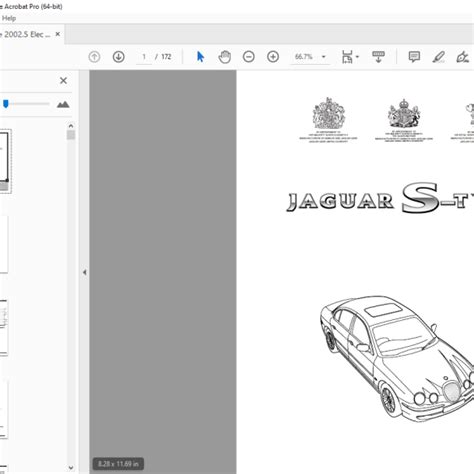The height and width of the screenshot is (474, 474).
Task: Zoom in with plus button
Action: click(273, 57)
